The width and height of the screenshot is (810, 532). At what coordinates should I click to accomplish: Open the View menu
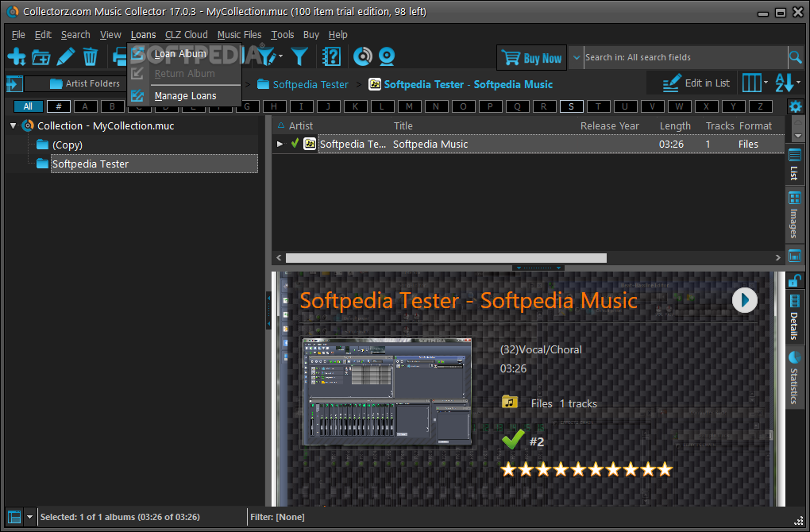110,35
